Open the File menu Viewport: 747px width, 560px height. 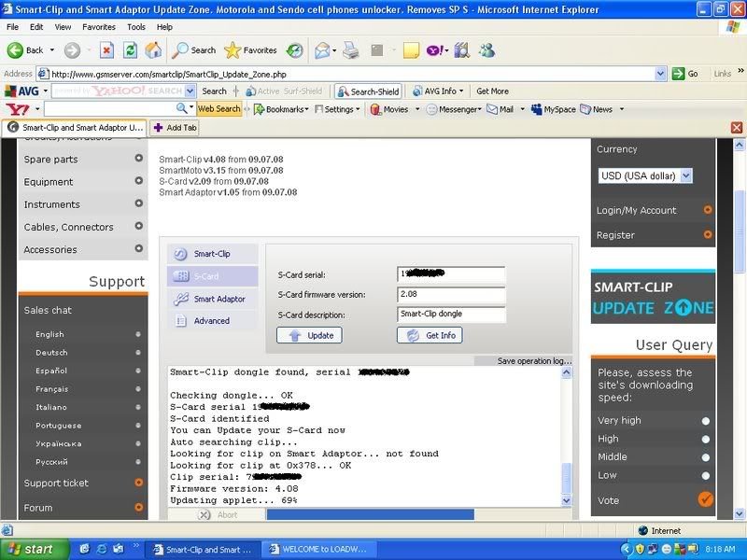(x=12, y=27)
